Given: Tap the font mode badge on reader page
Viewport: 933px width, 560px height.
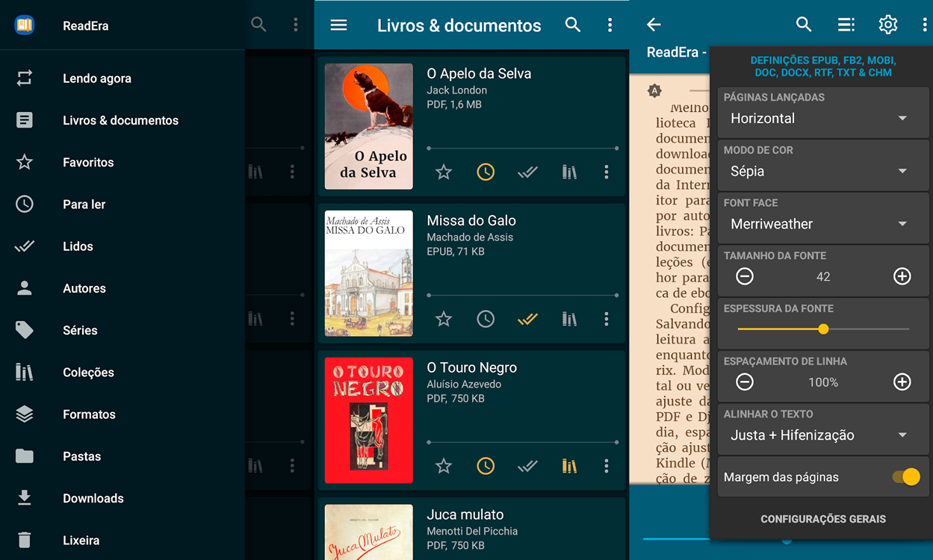Looking at the screenshot, I should pyautogui.click(x=654, y=91).
